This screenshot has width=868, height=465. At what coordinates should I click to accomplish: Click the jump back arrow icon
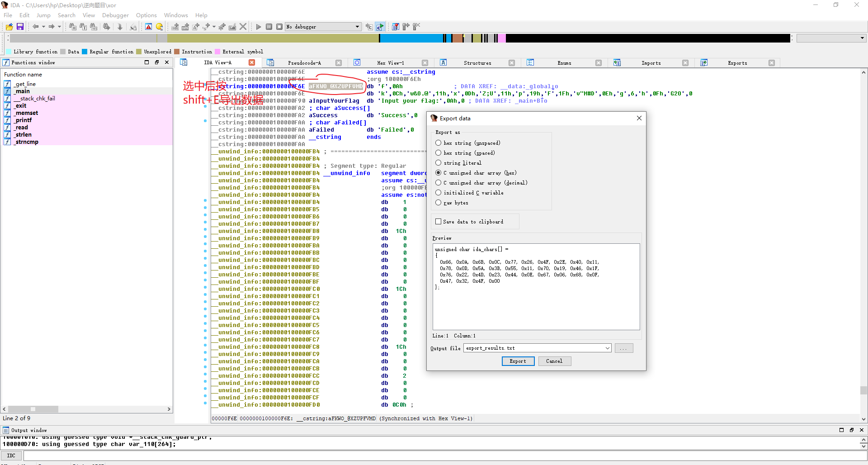pyautogui.click(x=35, y=27)
